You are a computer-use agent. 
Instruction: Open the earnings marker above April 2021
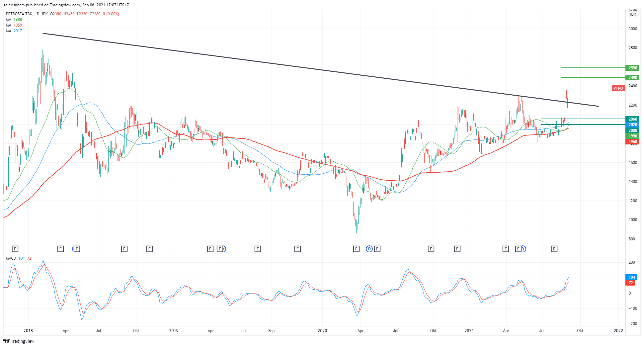coord(506,249)
